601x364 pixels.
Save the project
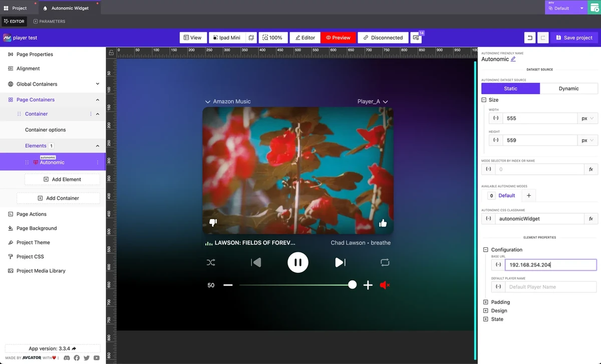[574, 37]
